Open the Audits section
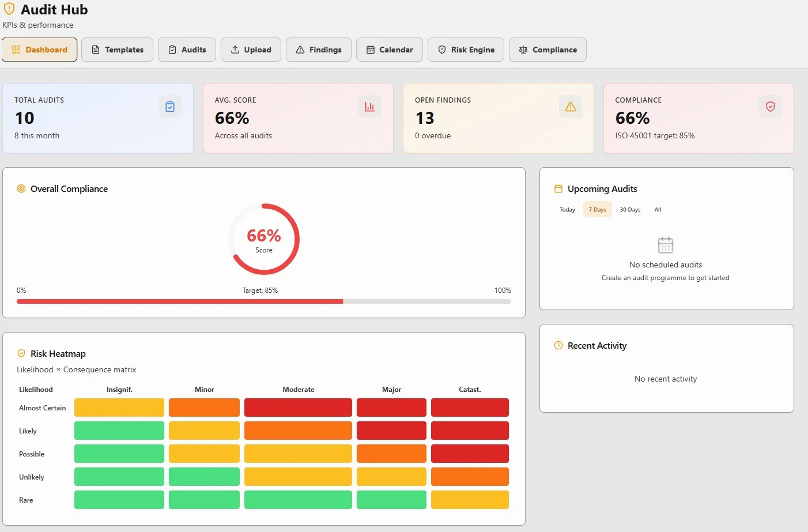808x532 pixels. (187, 50)
